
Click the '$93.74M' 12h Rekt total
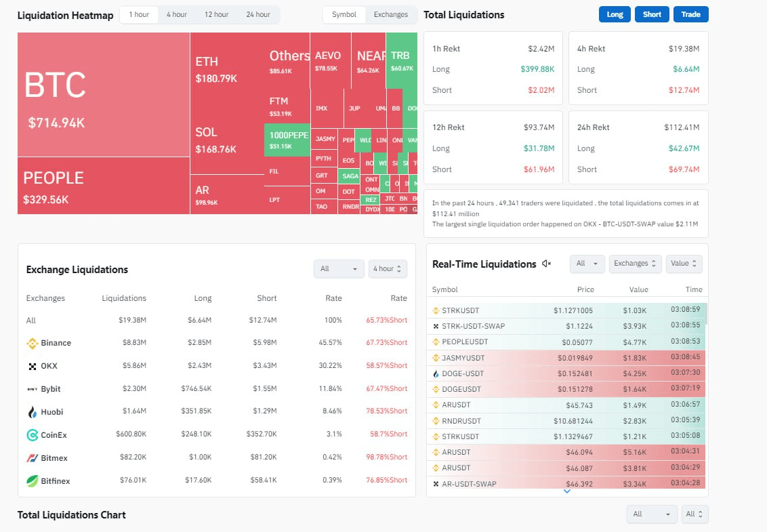pos(539,127)
